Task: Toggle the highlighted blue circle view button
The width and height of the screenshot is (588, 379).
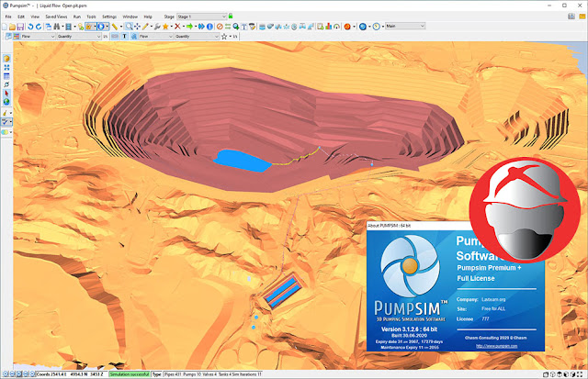Action: click(x=101, y=27)
